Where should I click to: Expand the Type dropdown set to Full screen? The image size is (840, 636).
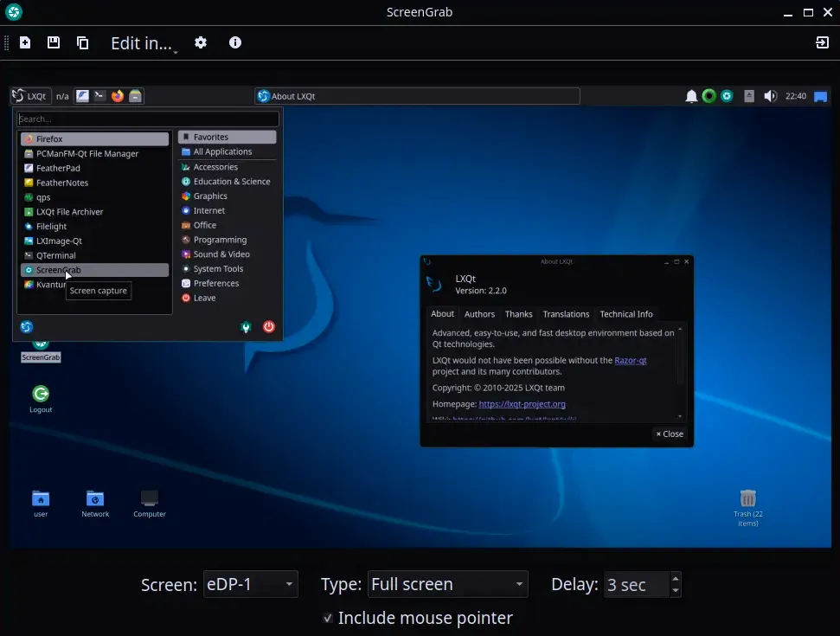tap(447, 585)
